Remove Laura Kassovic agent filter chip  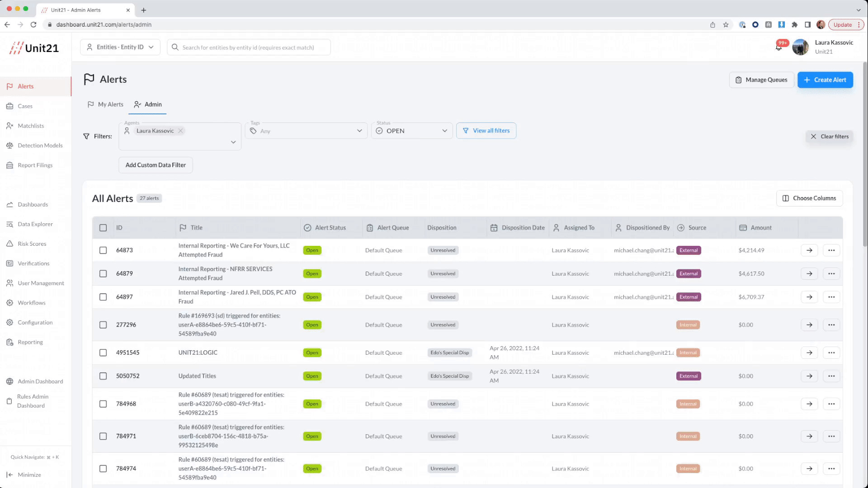(180, 131)
